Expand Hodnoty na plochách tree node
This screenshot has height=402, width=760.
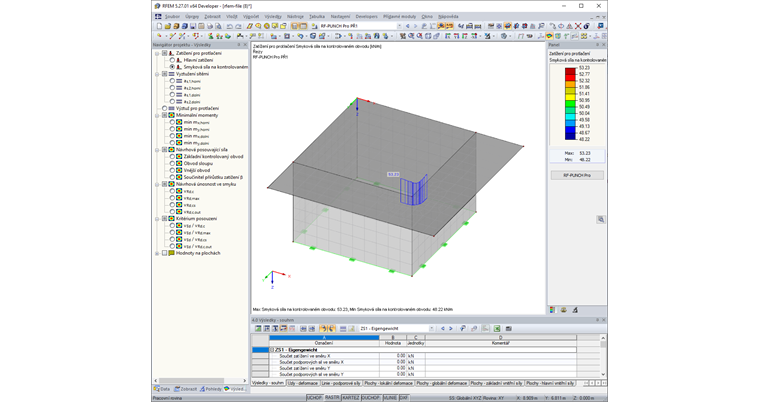[x=157, y=253]
